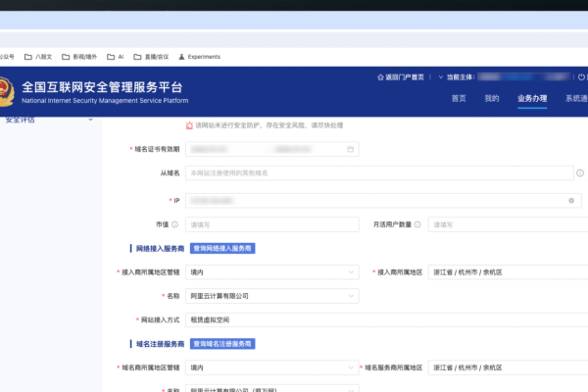
Task: Go to the 我的 tab
Action: pos(492,98)
